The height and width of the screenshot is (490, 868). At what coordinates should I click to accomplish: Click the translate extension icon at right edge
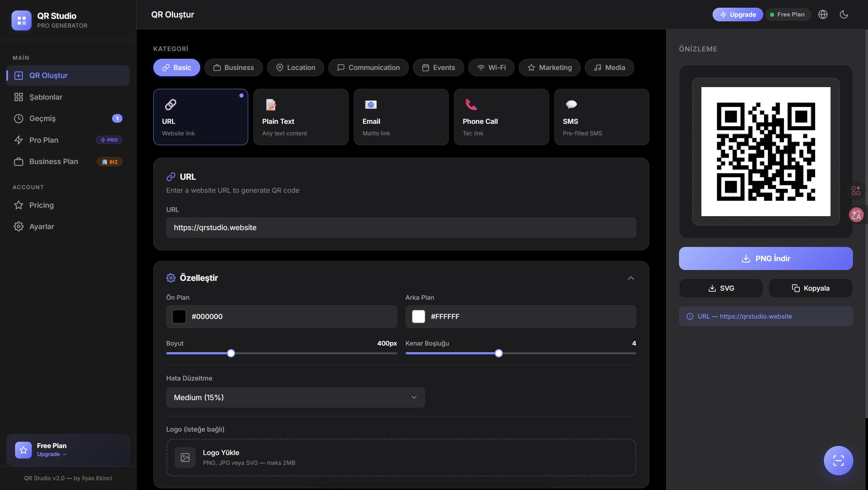tap(856, 215)
